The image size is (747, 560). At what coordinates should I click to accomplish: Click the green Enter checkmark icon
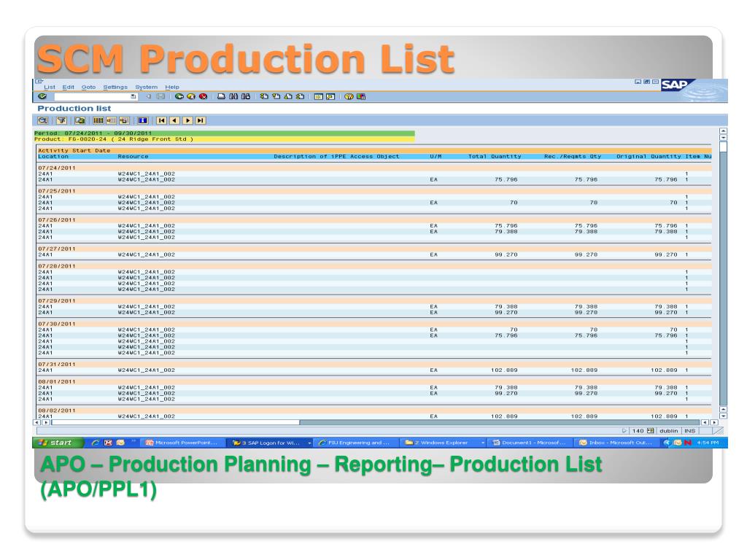(x=42, y=96)
